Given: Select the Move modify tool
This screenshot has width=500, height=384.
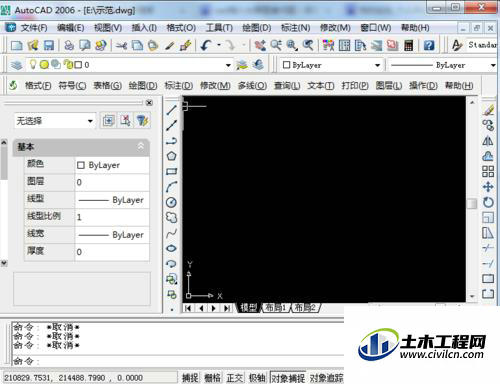Looking at the screenshot, I should (x=488, y=187).
